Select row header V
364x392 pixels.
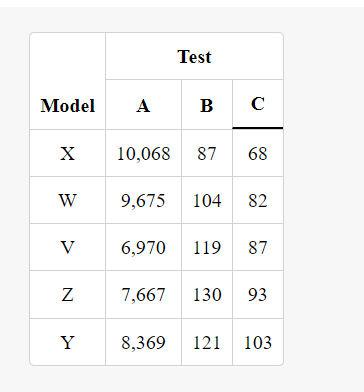[x=68, y=247]
